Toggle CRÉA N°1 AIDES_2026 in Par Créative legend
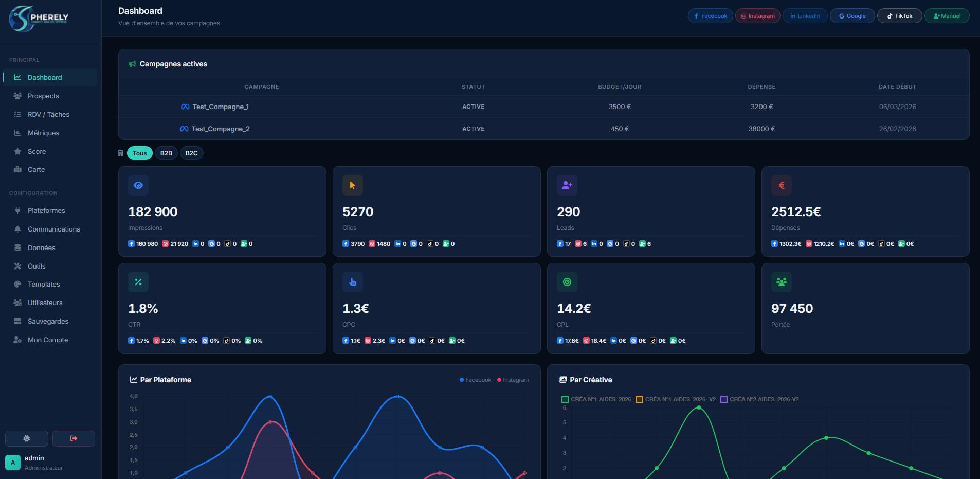The height and width of the screenshot is (479, 980). coord(596,399)
